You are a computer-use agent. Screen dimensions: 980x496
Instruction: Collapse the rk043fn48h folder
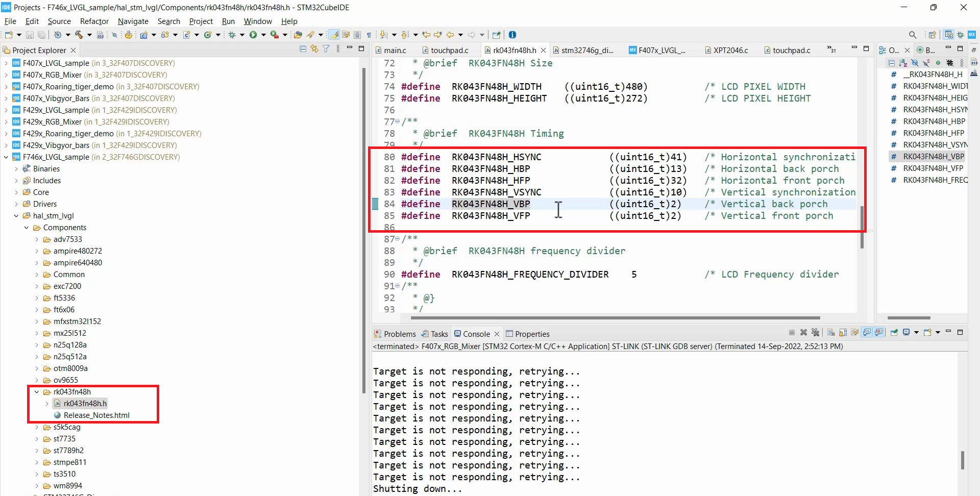37,392
